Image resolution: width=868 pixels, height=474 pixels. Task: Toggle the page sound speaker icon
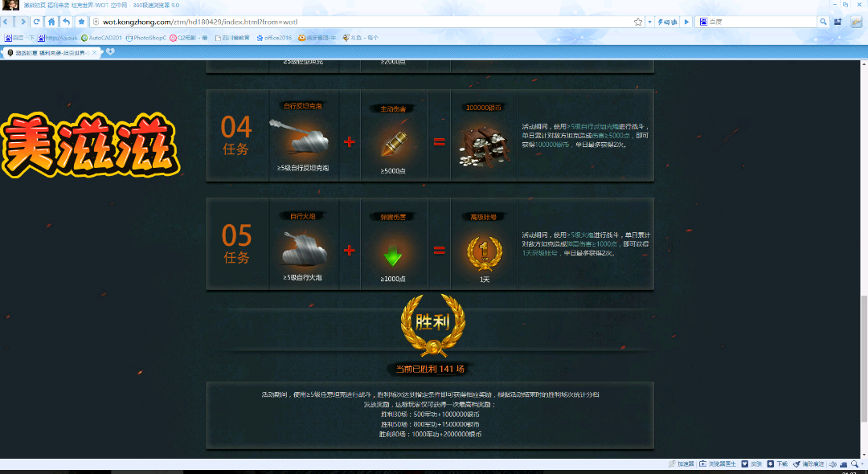click(833, 464)
